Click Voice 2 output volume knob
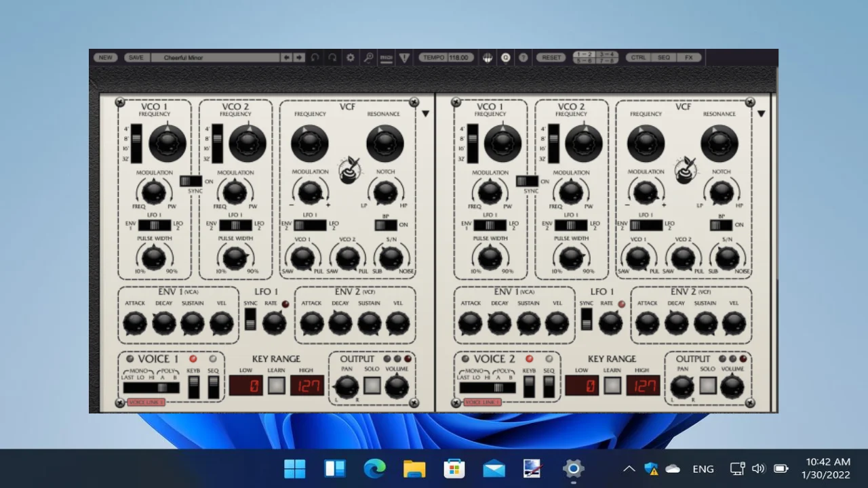868x488 pixels. [732, 386]
